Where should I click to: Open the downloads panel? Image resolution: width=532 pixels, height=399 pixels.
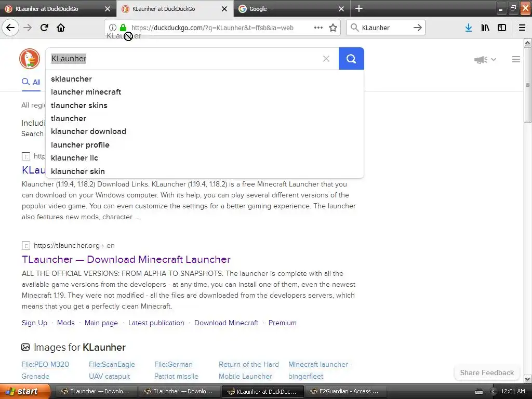(469, 28)
